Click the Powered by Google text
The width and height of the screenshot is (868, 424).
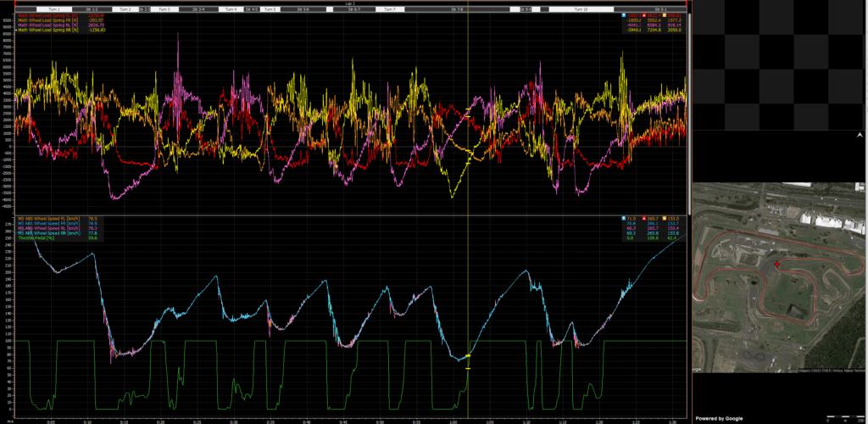(x=718, y=419)
